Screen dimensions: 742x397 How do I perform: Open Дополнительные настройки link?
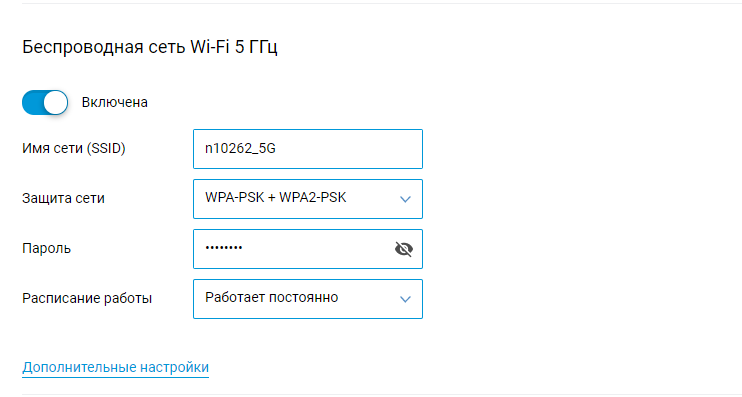coord(115,367)
